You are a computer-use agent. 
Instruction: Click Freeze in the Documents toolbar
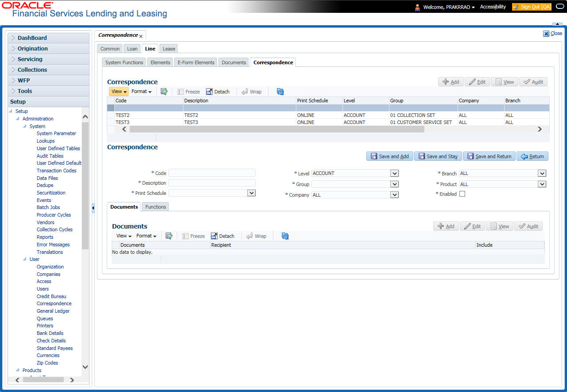coord(193,236)
